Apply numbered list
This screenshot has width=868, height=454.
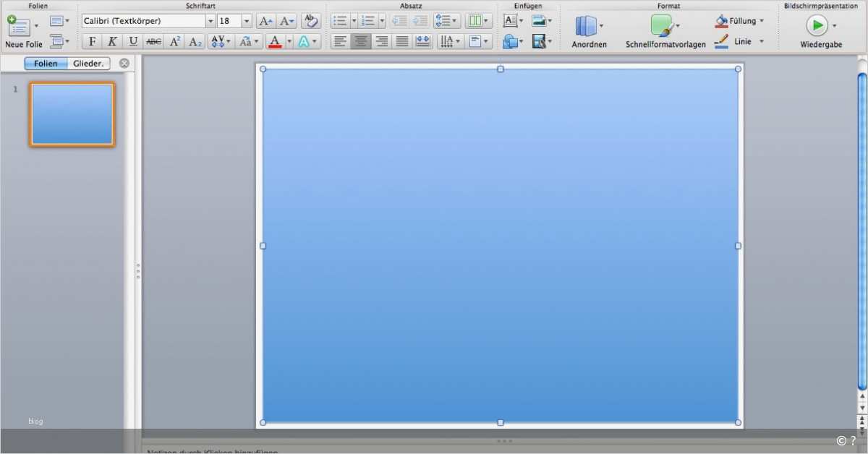point(369,21)
